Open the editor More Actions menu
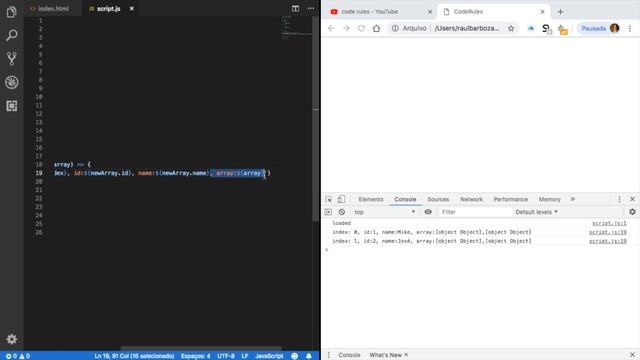Viewport: 640px width, 360px height. click(311, 9)
